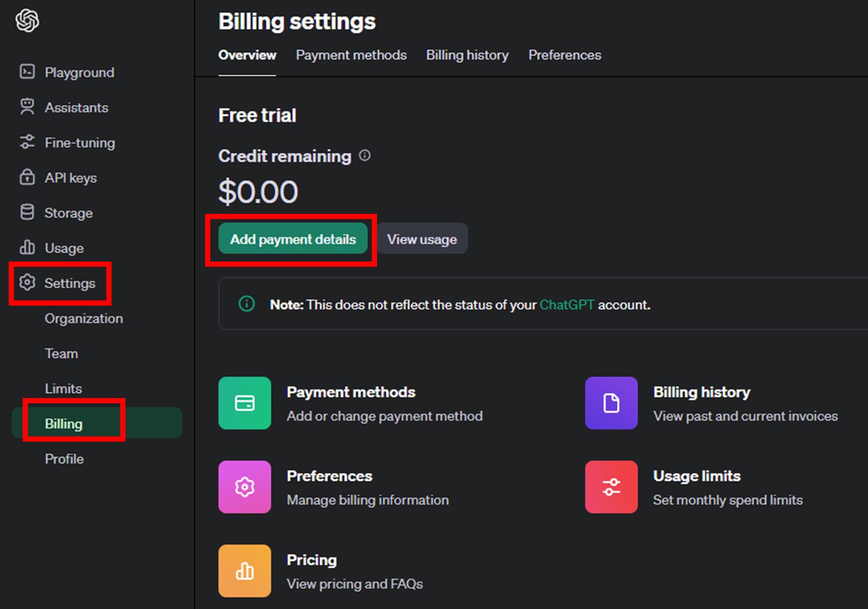
Task: Switch to the Billing history tab
Action: 467,55
